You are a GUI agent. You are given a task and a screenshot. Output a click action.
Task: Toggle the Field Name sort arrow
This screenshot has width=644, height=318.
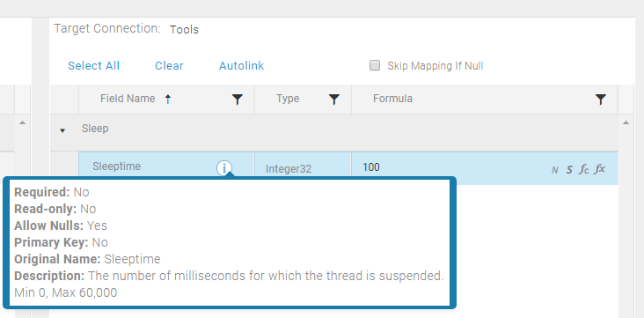[x=167, y=99]
